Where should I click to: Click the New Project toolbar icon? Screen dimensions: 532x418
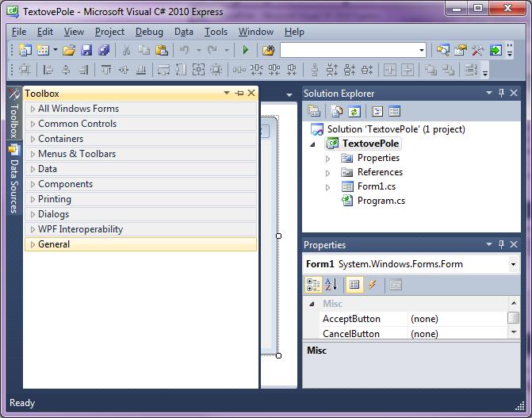coord(25,50)
